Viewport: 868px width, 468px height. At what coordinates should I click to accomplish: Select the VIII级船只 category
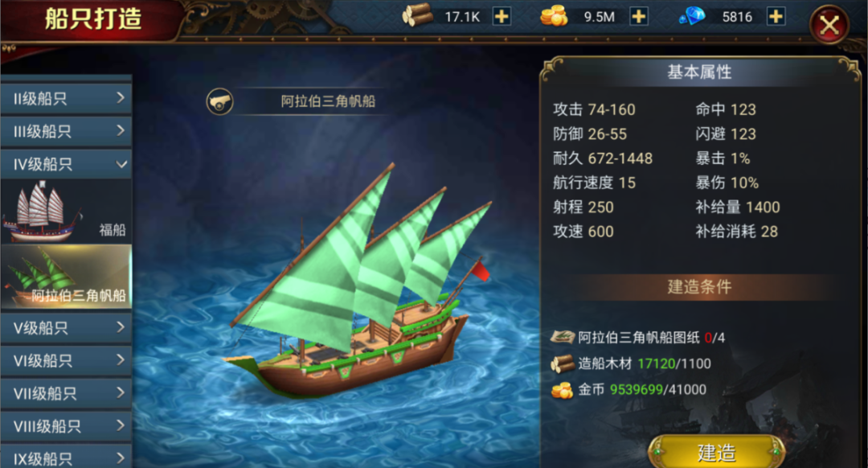tap(66, 426)
